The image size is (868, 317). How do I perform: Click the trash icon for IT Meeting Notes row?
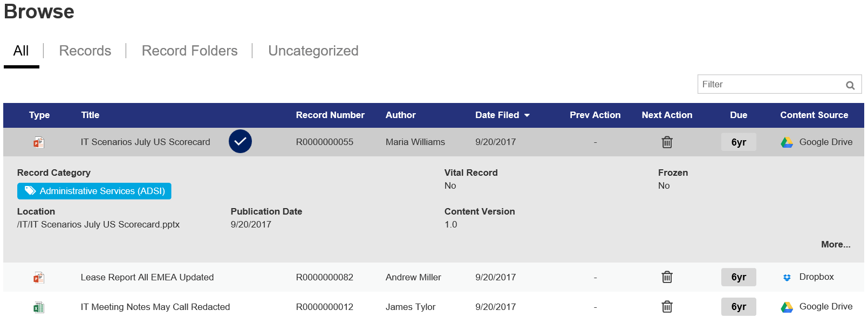click(x=667, y=307)
